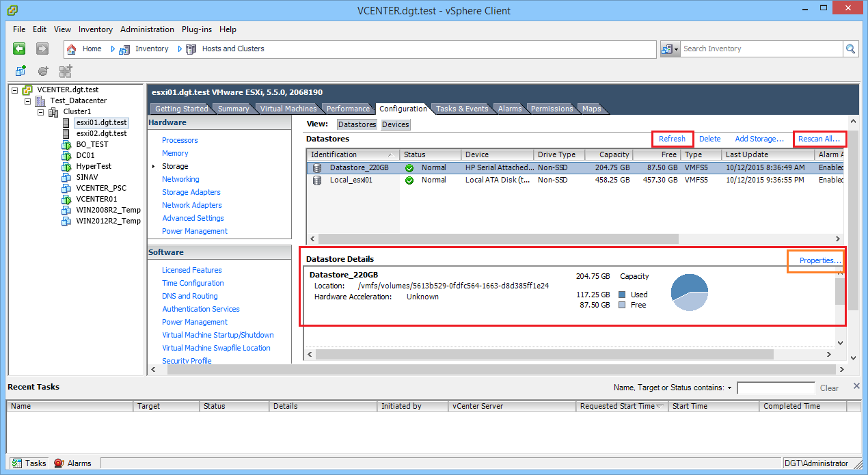Sort datastores by Identification column

click(353, 154)
